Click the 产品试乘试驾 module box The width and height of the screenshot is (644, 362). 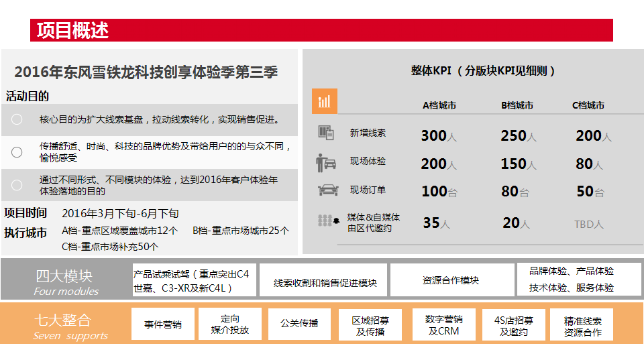click(195, 280)
